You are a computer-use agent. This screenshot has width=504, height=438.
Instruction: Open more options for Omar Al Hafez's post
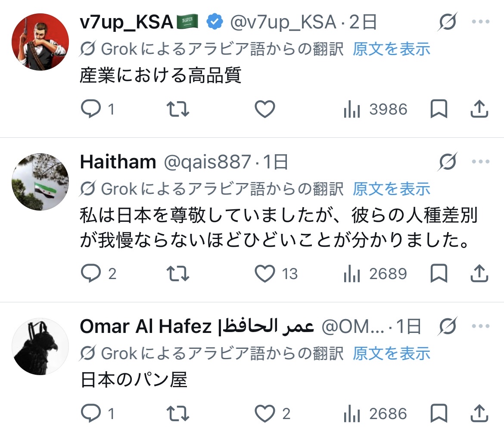point(480,326)
